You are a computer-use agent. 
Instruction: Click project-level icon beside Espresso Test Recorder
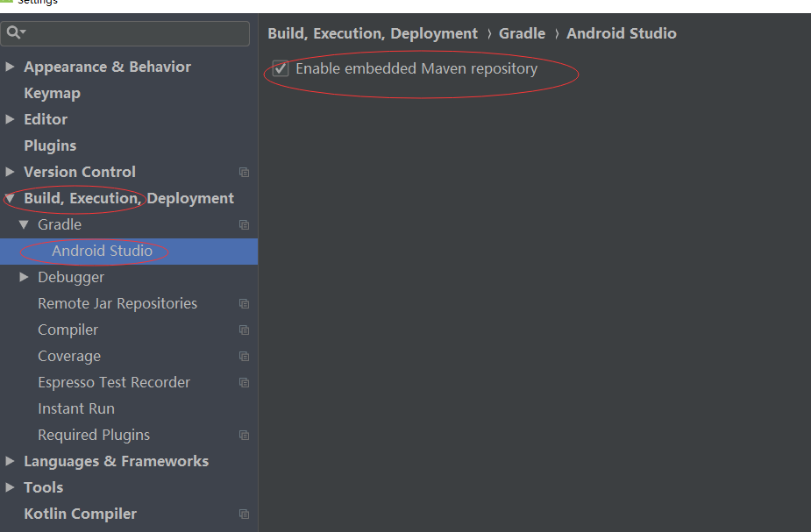(x=244, y=383)
